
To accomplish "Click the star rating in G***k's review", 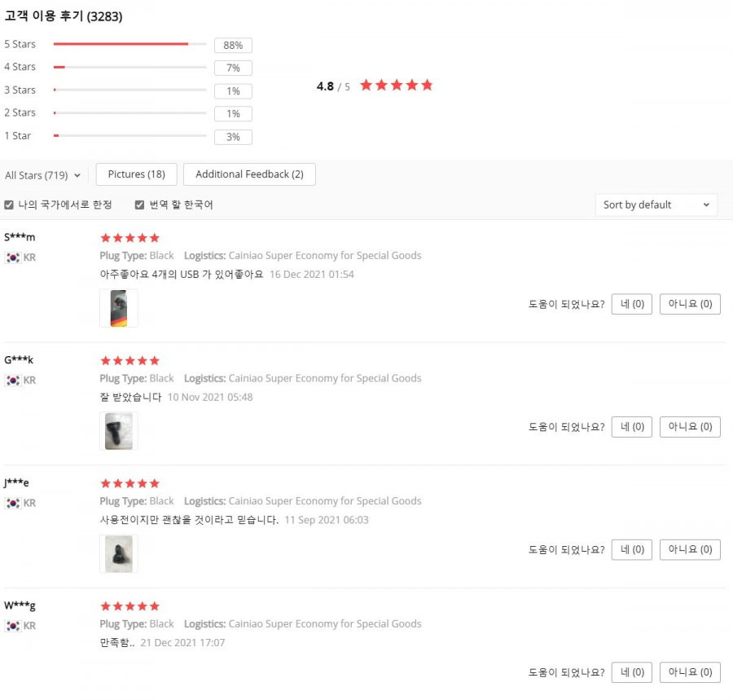I will click(130, 360).
